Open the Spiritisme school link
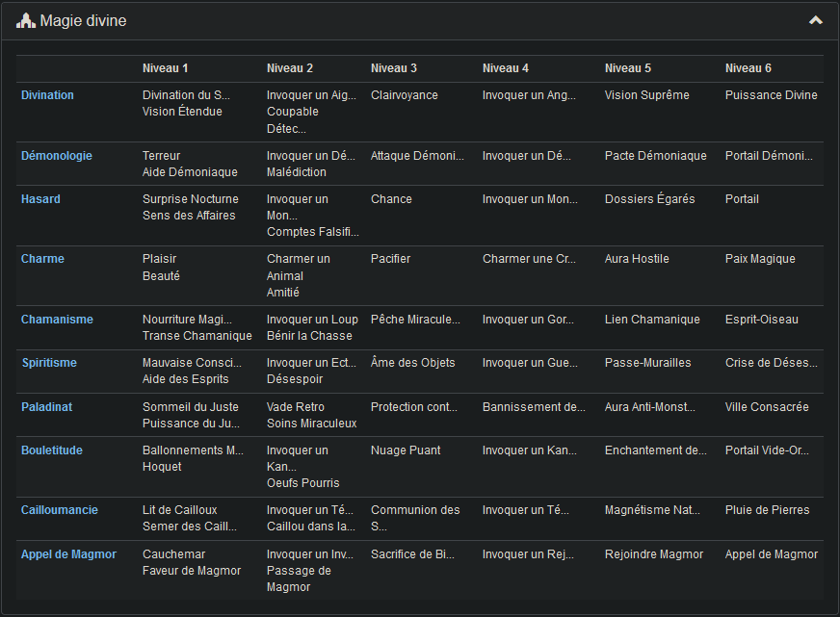 [x=49, y=363]
